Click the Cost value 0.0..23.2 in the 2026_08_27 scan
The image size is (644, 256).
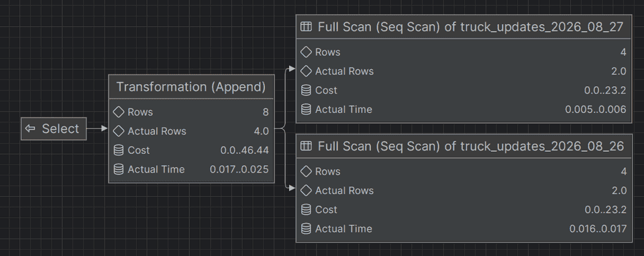(605, 90)
